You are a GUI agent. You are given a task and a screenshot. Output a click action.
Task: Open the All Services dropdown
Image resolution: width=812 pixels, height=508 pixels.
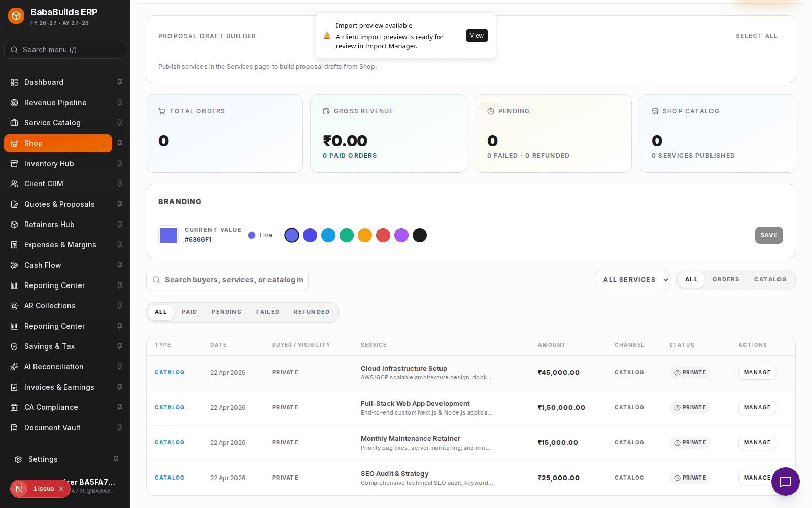click(x=632, y=280)
